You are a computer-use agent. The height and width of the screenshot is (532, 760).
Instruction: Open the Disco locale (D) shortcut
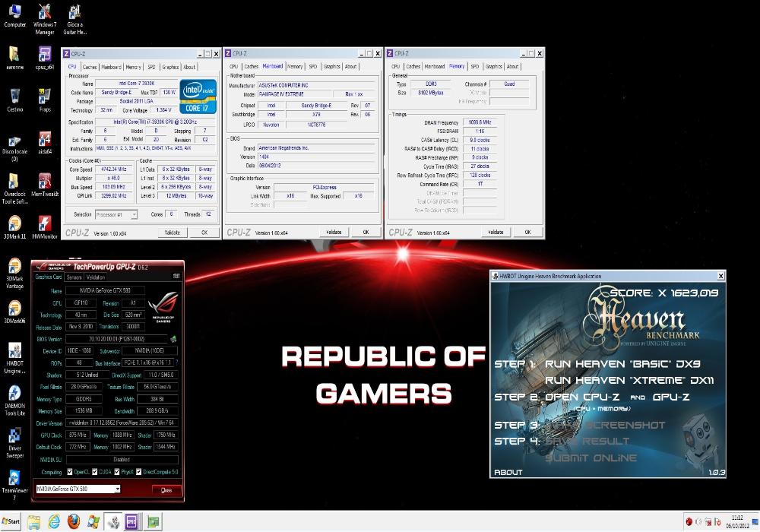14,147
